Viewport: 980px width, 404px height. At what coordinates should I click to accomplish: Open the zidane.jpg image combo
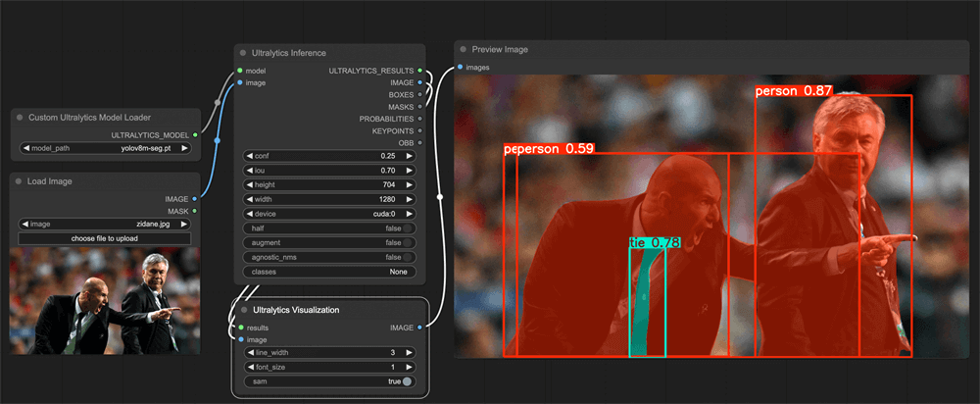(105, 224)
